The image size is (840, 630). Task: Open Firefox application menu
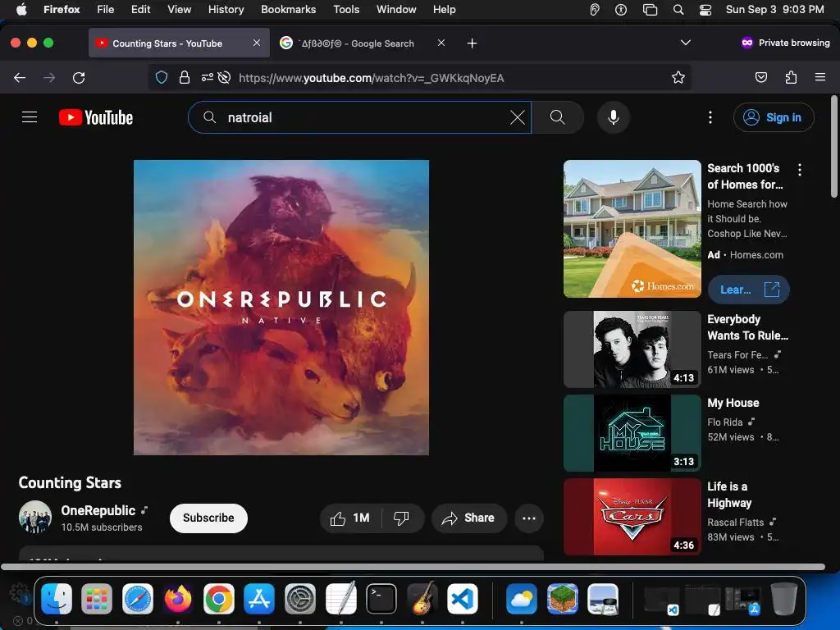[820, 78]
